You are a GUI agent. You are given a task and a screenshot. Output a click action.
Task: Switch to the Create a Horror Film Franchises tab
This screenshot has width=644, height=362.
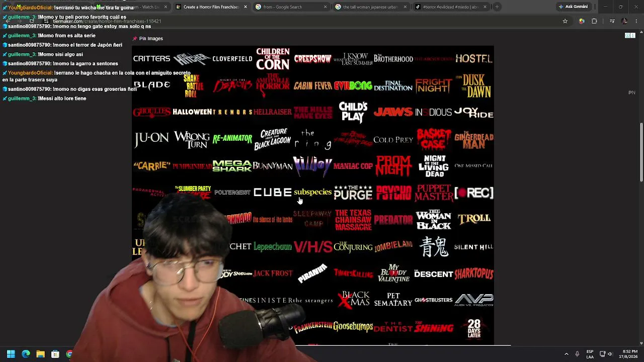click(x=211, y=7)
